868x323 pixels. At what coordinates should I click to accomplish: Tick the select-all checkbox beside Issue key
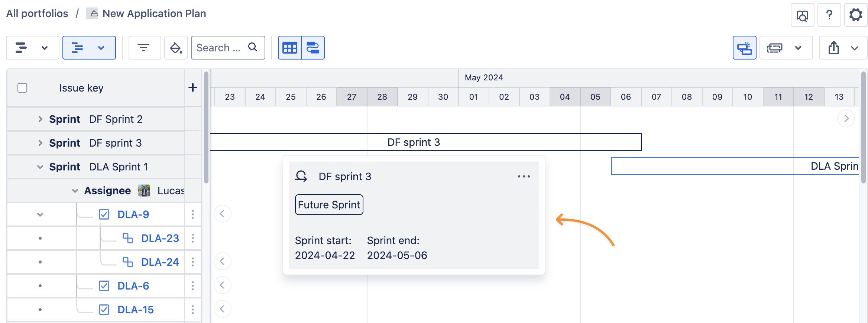pos(22,88)
